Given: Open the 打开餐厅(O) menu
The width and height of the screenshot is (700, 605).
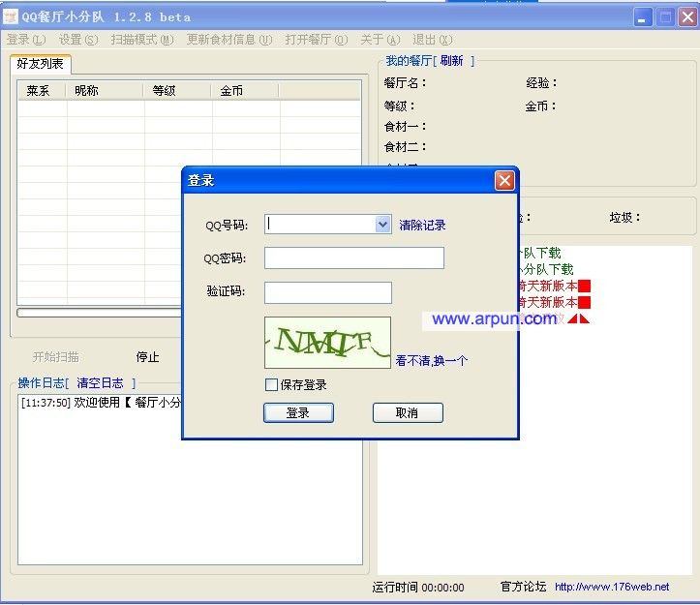Looking at the screenshot, I should pyautogui.click(x=317, y=40).
